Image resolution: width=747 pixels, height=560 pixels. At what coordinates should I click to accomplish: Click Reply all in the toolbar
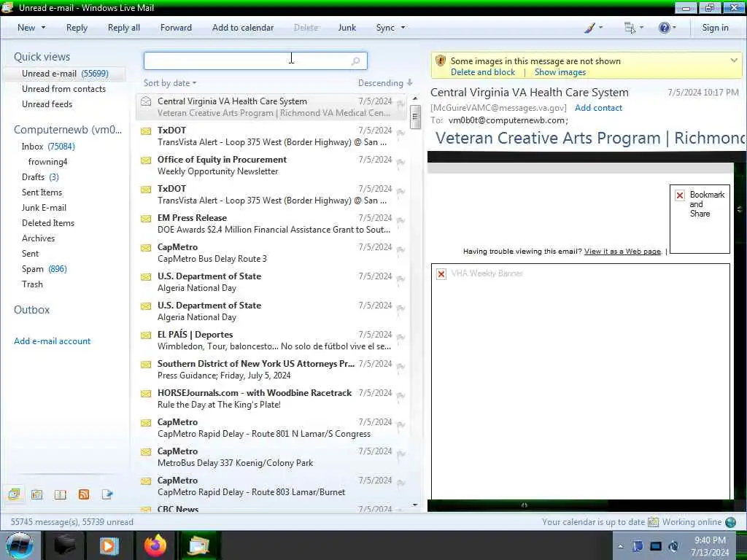[124, 28]
